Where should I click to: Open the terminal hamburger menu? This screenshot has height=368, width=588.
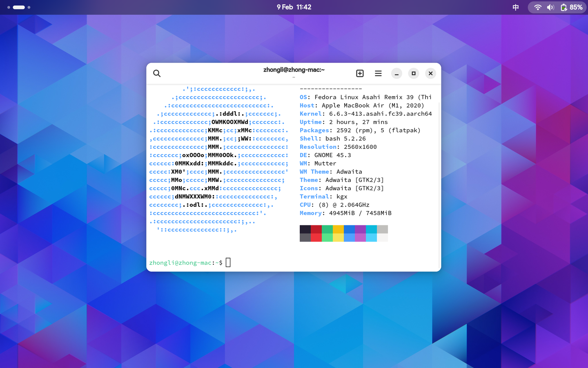point(378,73)
